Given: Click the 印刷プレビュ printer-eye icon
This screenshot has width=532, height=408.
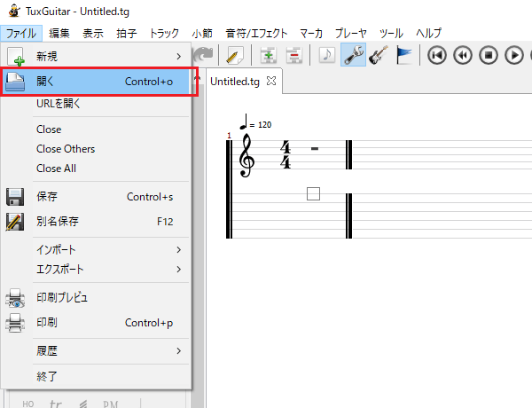Looking at the screenshot, I should [x=15, y=298].
